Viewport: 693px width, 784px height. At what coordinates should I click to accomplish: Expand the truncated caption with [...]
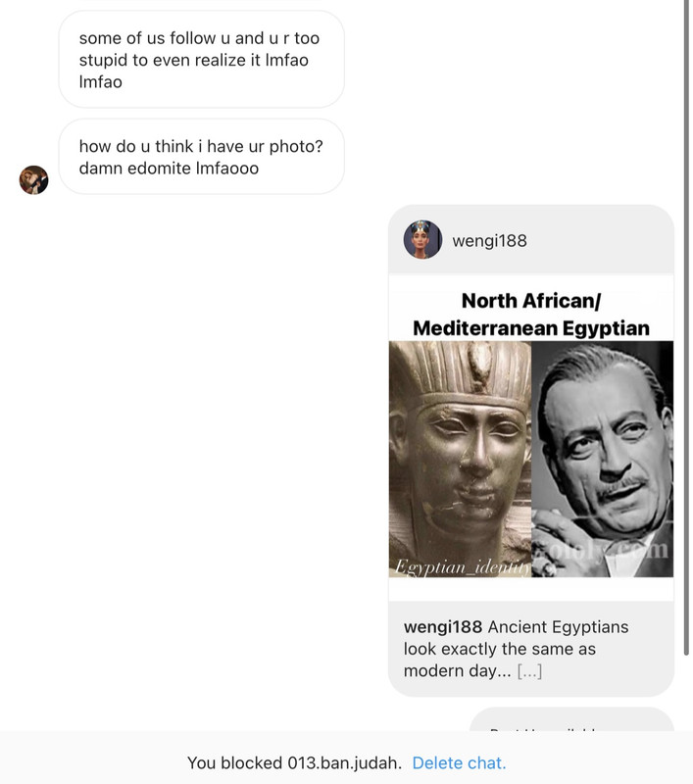point(529,671)
